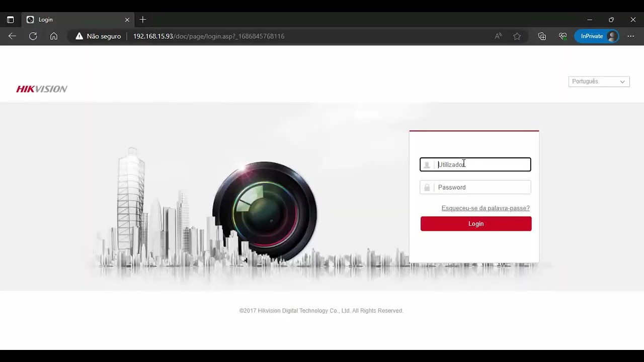The width and height of the screenshot is (644, 362).
Task: Open the browser Settings and more menu
Action: click(631, 36)
